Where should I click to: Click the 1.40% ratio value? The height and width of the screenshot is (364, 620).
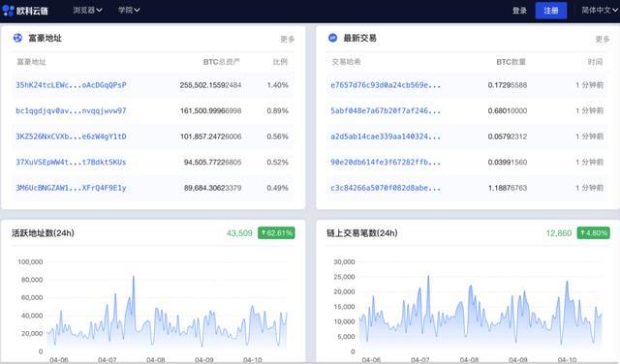[x=278, y=85]
